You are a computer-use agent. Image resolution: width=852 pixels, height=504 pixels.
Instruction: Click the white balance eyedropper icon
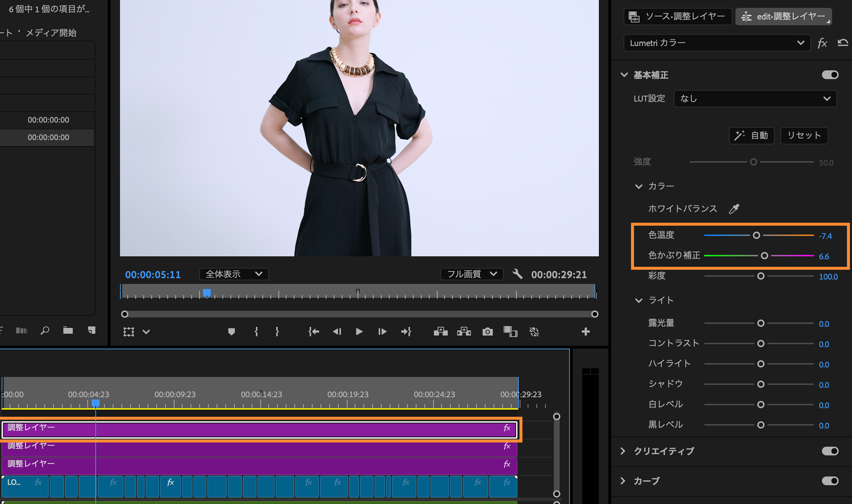[x=734, y=209]
